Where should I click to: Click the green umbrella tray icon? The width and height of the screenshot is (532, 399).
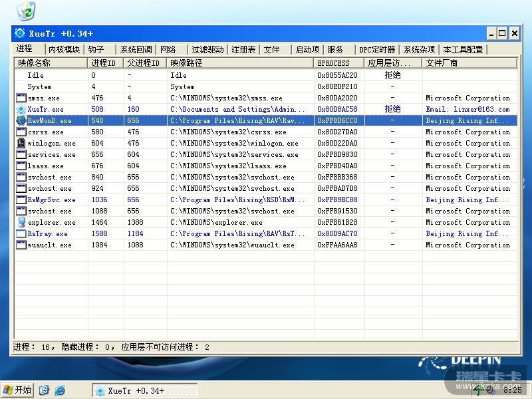tap(478, 390)
